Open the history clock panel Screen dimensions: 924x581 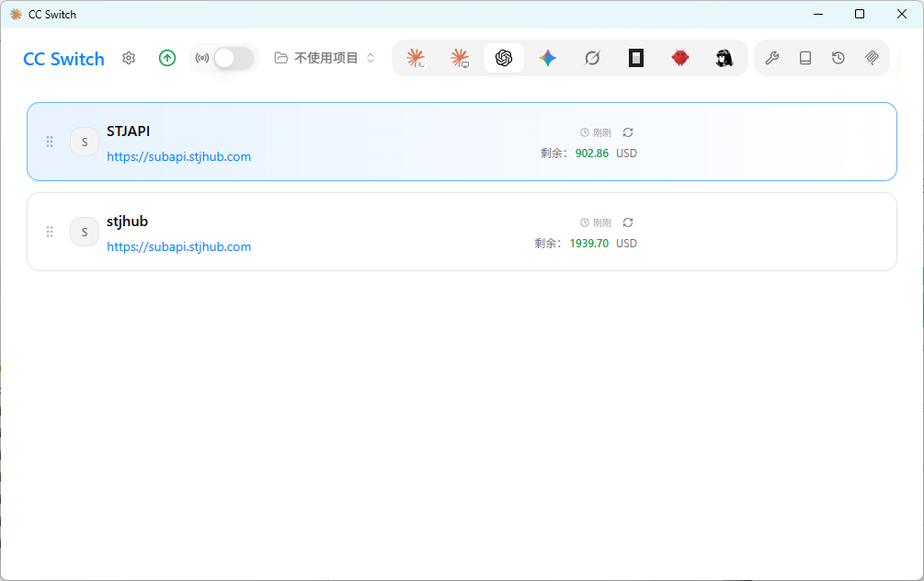[838, 58]
